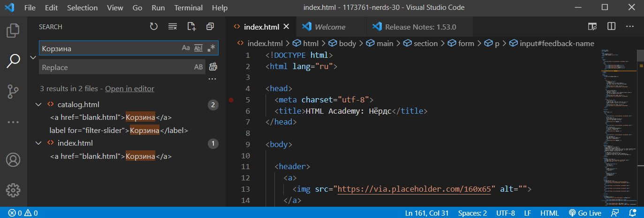Open errors and warnings problems panel

pos(23,213)
